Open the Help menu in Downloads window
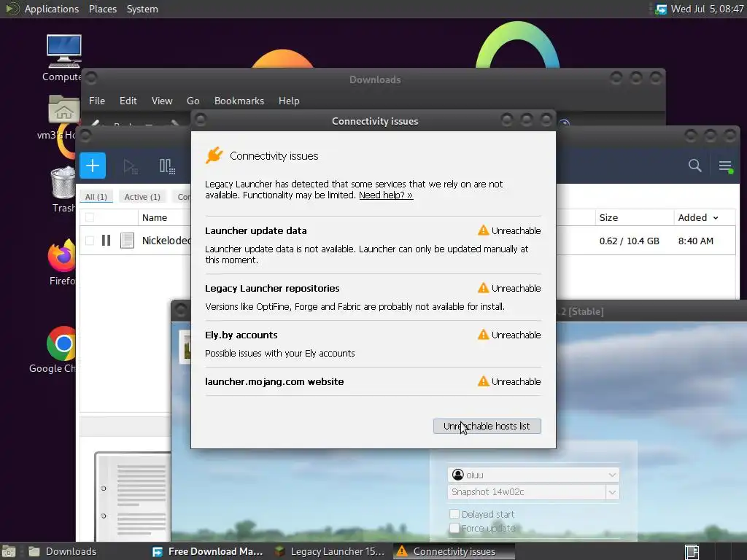747x560 pixels. [x=289, y=101]
